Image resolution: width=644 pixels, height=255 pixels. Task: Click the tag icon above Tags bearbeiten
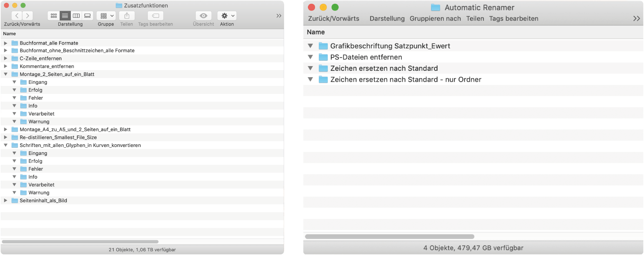(155, 16)
